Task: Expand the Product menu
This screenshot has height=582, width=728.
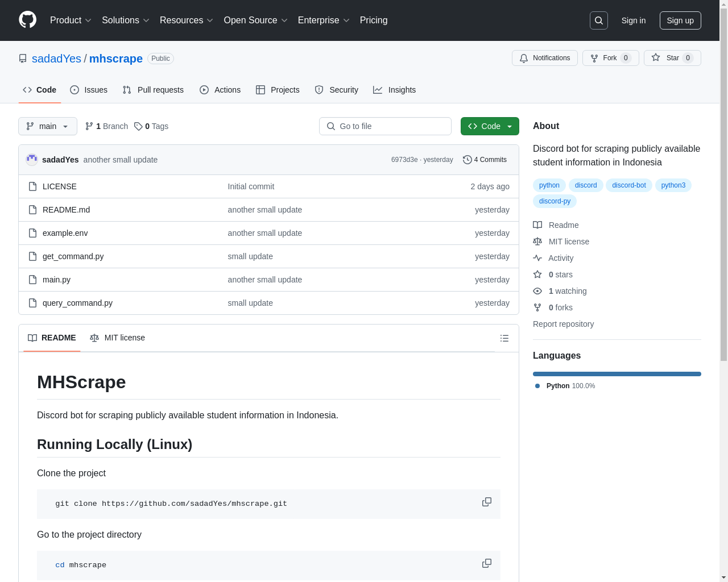Action: tap(71, 20)
